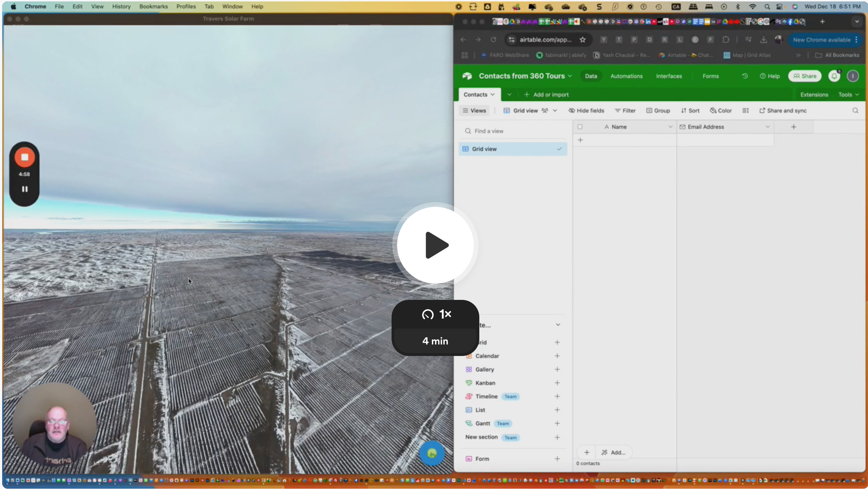Screen dimensions: 868x489
Task: Open the Map | Grid Atlas bookmark
Action: [x=747, y=55]
